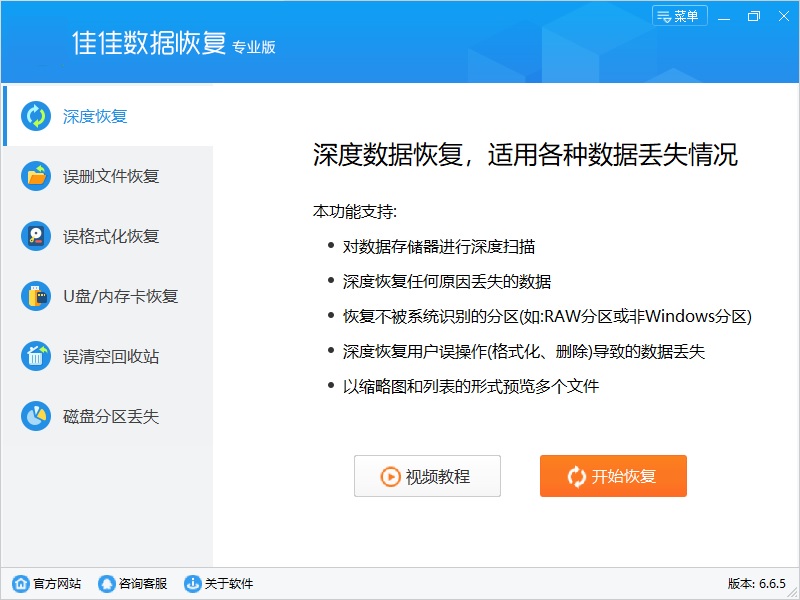Click the 咨询客服 headset icon at bottom

[x=104, y=583]
